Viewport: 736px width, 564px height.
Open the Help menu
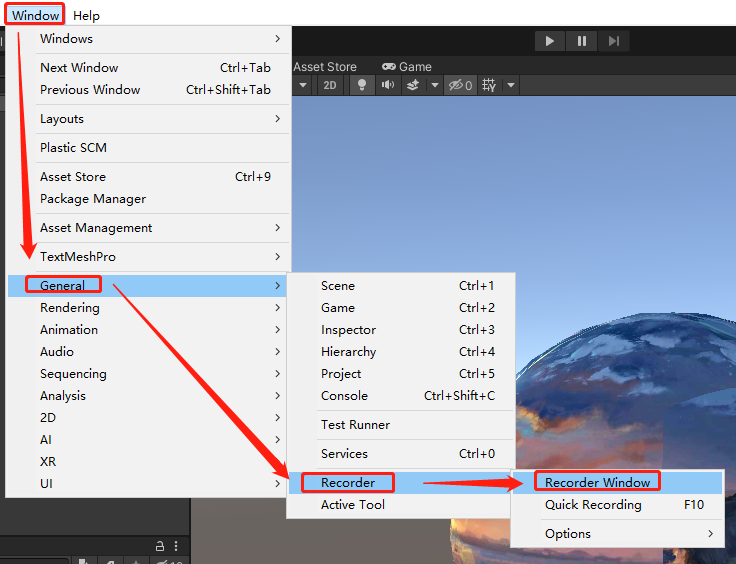tap(86, 15)
